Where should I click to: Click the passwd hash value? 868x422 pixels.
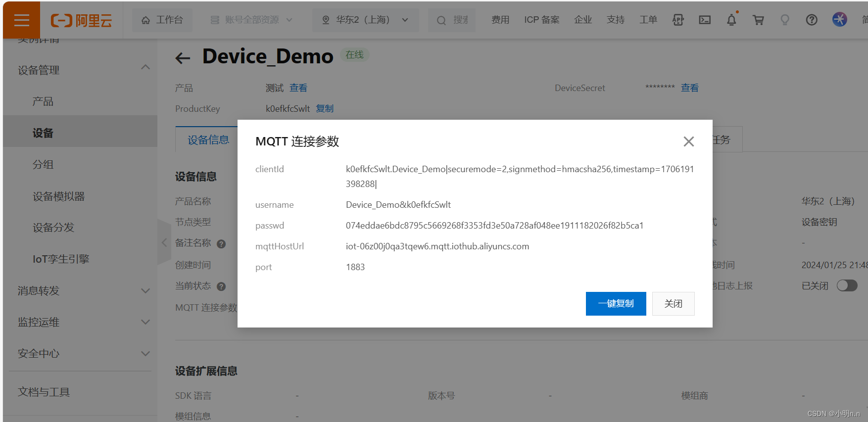pos(494,226)
